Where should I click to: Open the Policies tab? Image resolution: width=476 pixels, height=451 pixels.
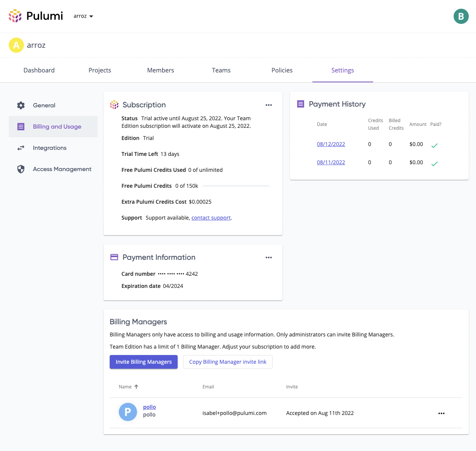282,70
